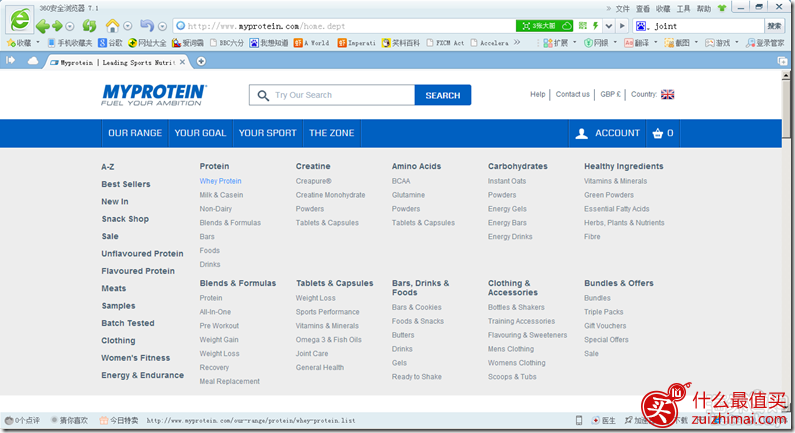The height and width of the screenshot is (433, 795).
Task: Open the 'YOUR SPORT' navigation menu
Action: 268,133
